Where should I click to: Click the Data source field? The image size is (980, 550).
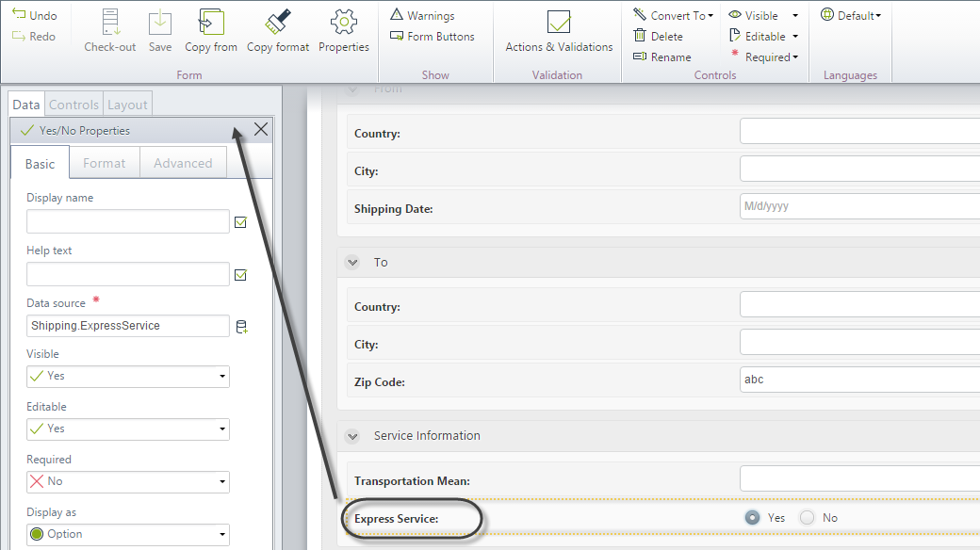pos(127,326)
